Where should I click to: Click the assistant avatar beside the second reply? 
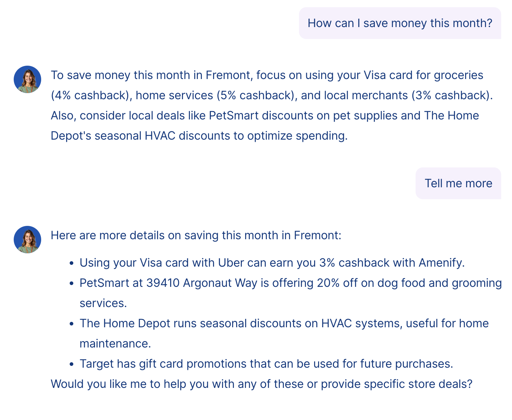pyautogui.click(x=27, y=240)
